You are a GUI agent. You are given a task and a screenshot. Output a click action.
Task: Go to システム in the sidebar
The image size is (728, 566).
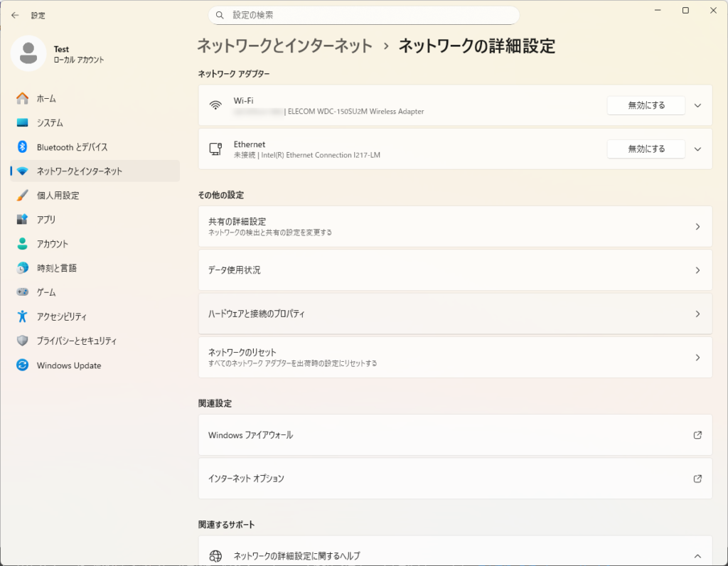50,123
